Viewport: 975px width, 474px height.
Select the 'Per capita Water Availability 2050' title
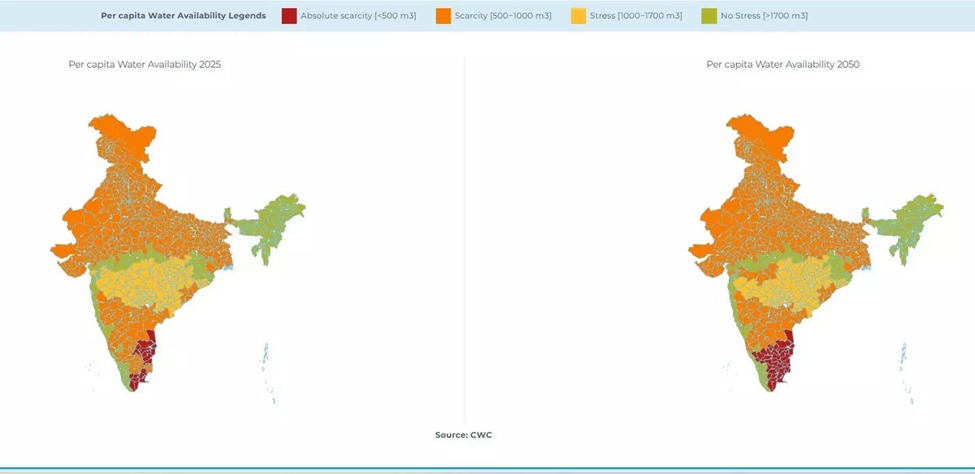(x=783, y=64)
